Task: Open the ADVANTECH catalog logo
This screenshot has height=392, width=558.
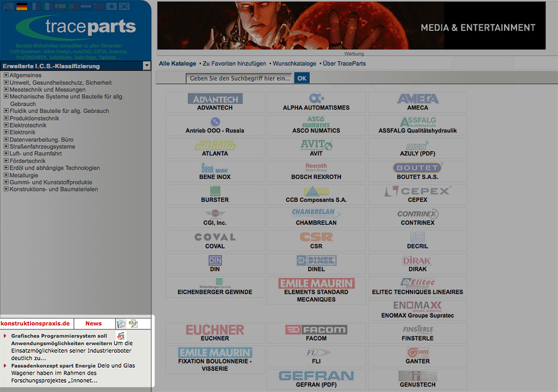Action: 215,99
